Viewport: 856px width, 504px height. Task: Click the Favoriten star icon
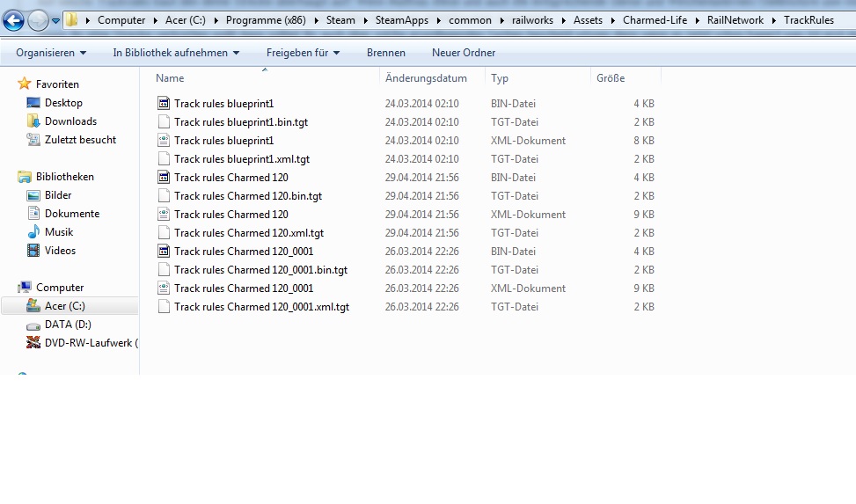[24, 84]
